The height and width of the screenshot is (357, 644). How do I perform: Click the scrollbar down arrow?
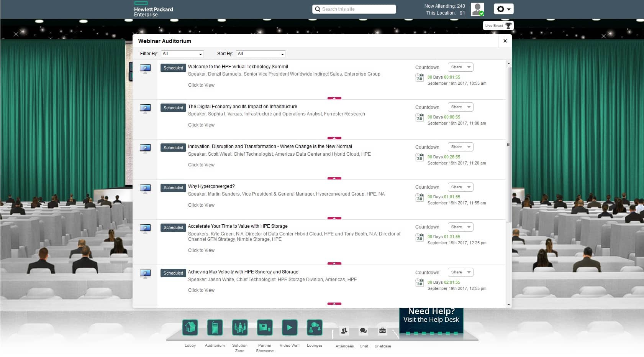click(x=509, y=304)
